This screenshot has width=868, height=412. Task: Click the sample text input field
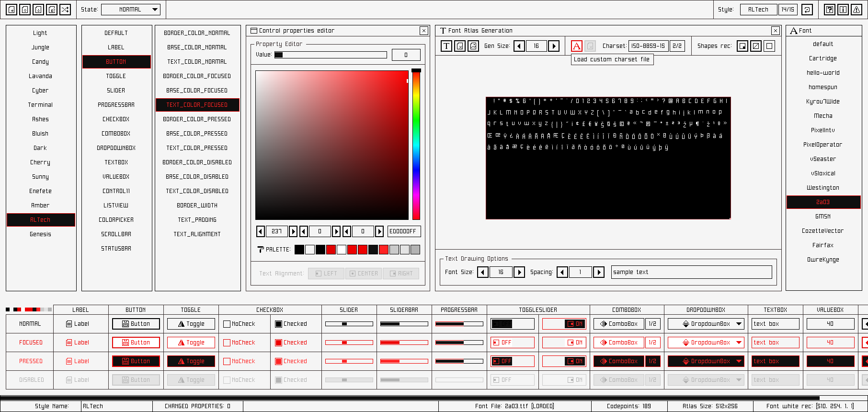[691, 272]
